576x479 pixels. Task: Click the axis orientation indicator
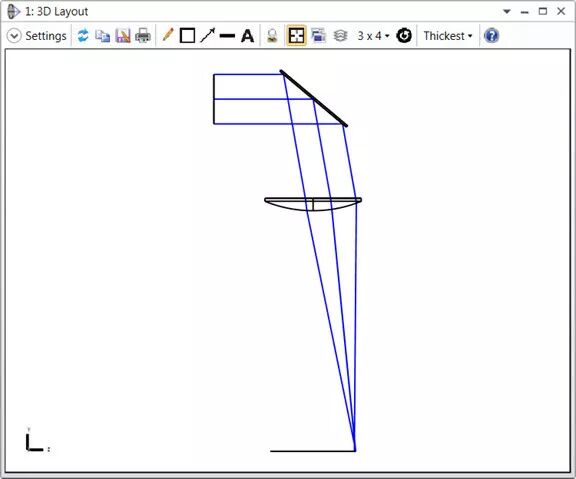[x=37, y=440]
